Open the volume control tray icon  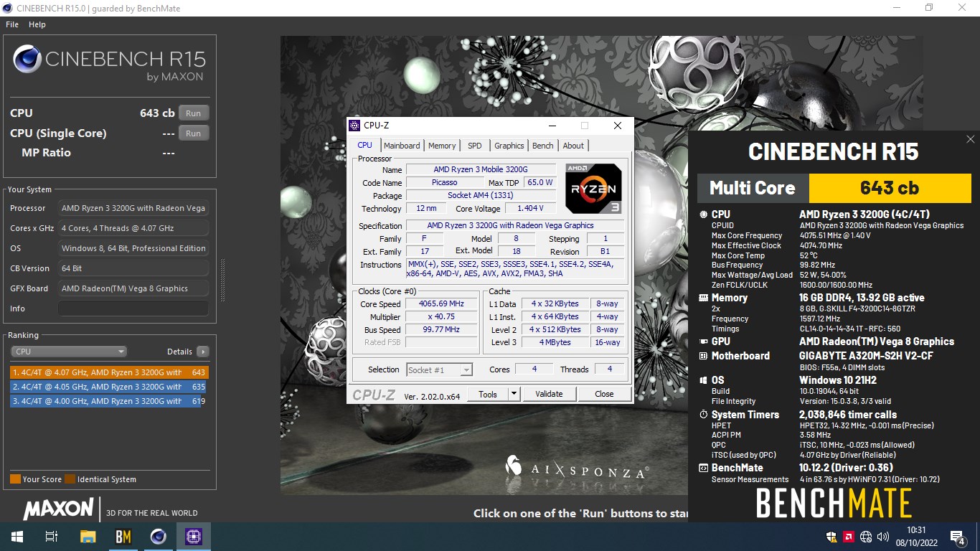882,537
